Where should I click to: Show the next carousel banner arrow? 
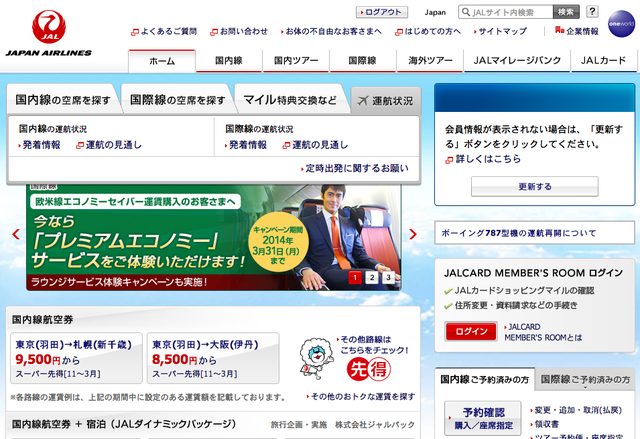(x=413, y=234)
